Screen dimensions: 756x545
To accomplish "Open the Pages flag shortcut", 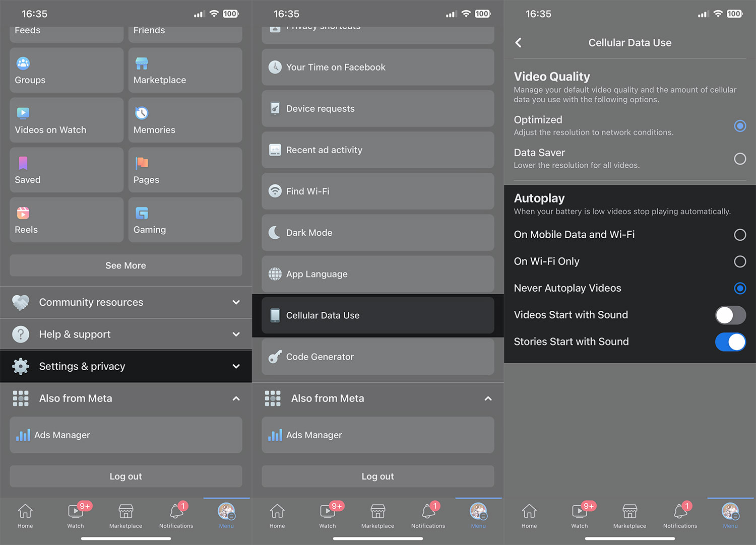I will point(185,170).
